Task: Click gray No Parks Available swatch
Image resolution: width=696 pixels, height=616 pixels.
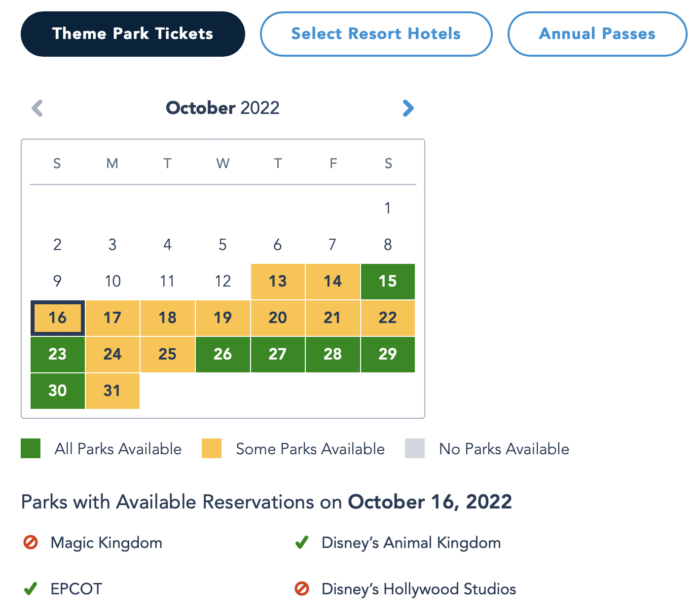Action: click(415, 449)
